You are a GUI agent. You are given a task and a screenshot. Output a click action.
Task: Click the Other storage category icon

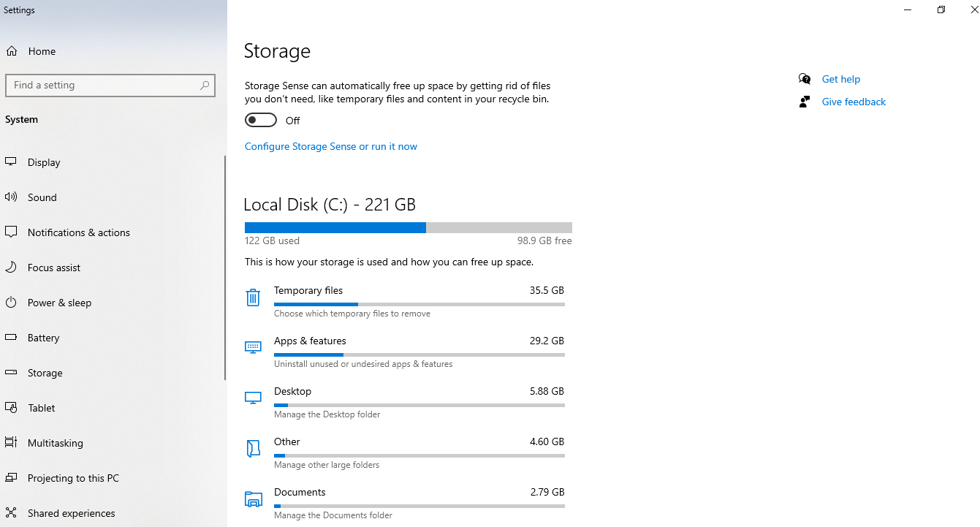pyautogui.click(x=253, y=449)
